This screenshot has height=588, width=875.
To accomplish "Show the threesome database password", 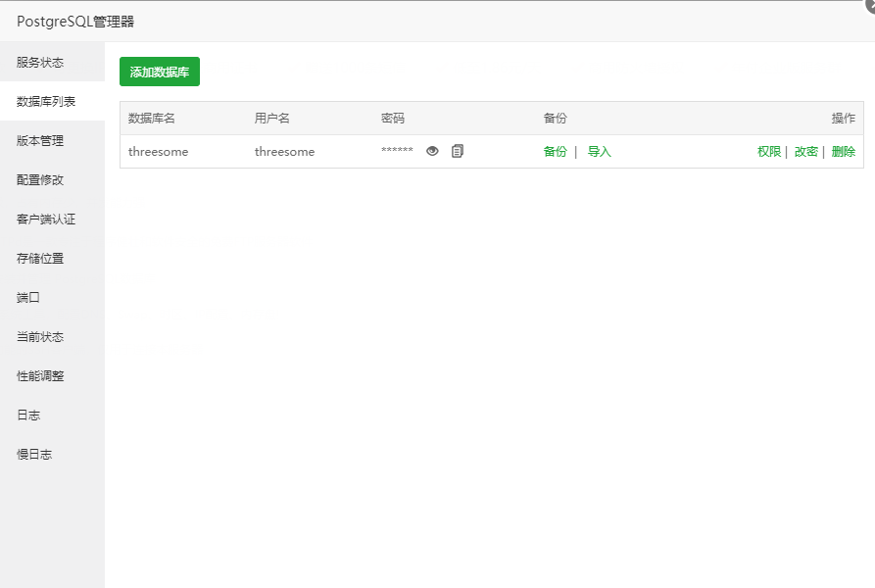I will click(x=432, y=151).
